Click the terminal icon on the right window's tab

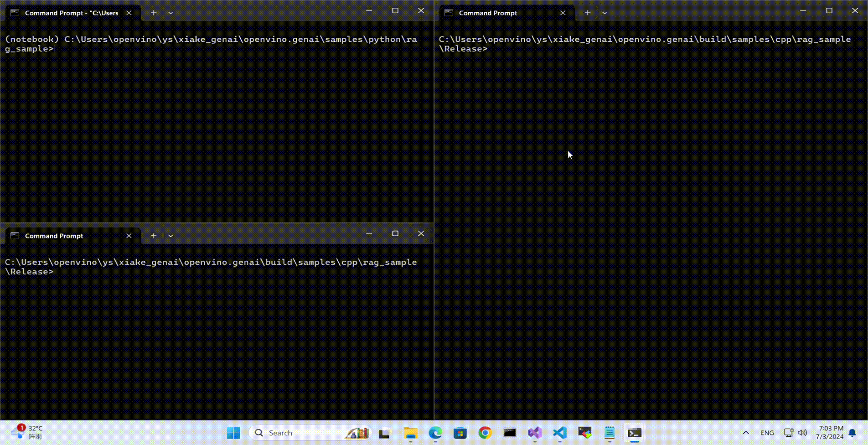[449, 13]
